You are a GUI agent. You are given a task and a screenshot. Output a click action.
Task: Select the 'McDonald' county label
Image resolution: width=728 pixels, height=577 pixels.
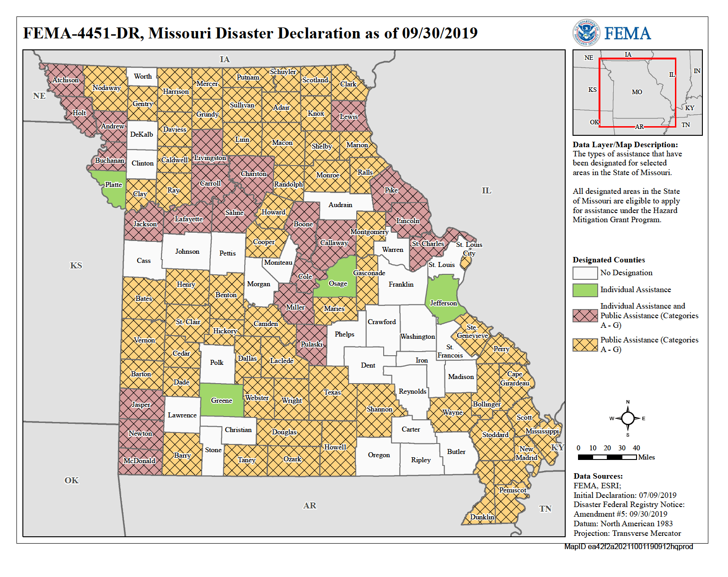(139, 461)
